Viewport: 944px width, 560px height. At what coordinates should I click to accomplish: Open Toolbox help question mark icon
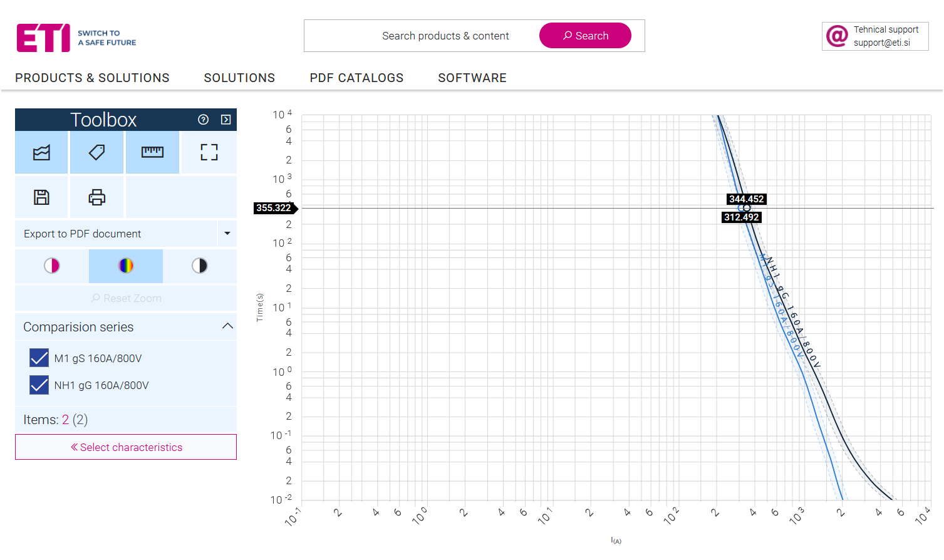click(203, 120)
